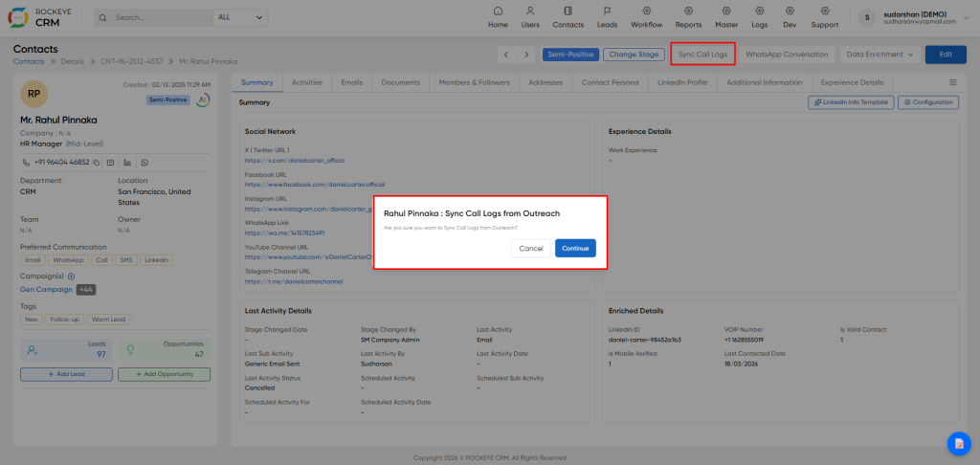Open the Contact Persona tab
Image resolution: width=980 pixels, height=465 pixels.
point(610,82)
